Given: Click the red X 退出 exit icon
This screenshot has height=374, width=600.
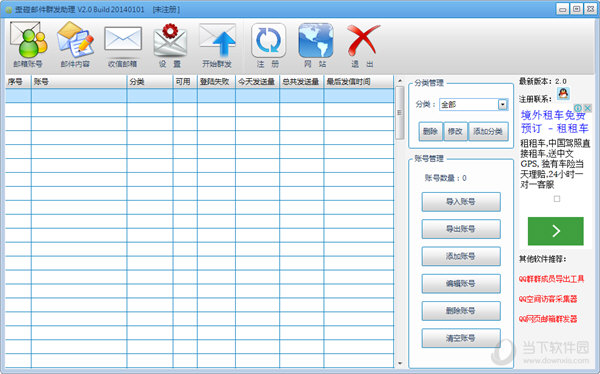Looking at the screenshot, I should (362, 44).
